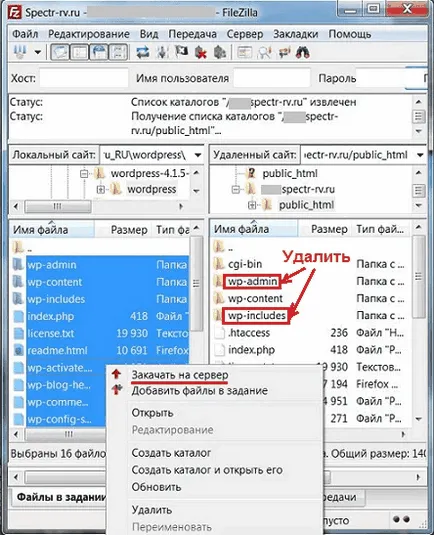Open the Вид menu
The image size is (434, 535).
pos(149,34)
